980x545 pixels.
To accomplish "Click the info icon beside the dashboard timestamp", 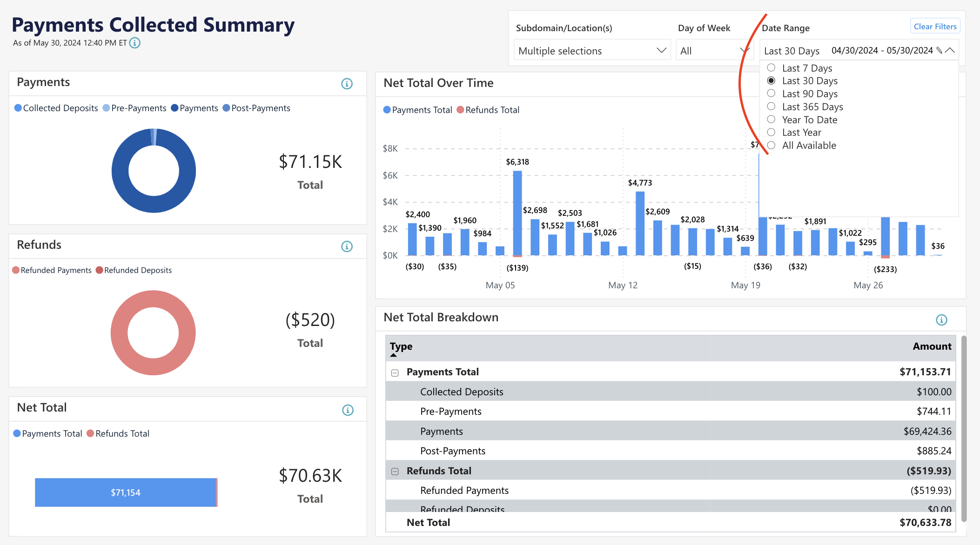I will click(x=135, y=43).
